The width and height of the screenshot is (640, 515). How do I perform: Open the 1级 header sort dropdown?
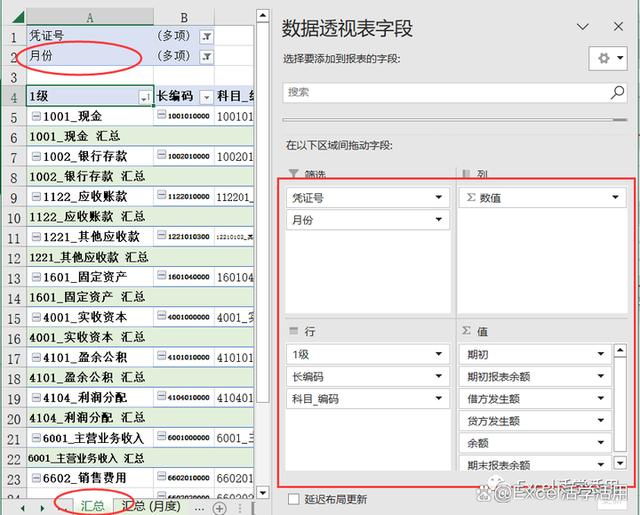pos(145,97)
